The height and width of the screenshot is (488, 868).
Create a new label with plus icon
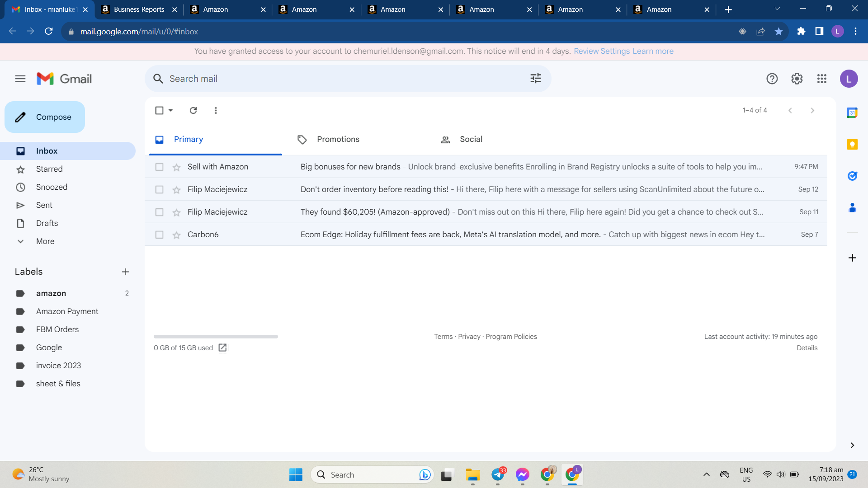point(126,272)
